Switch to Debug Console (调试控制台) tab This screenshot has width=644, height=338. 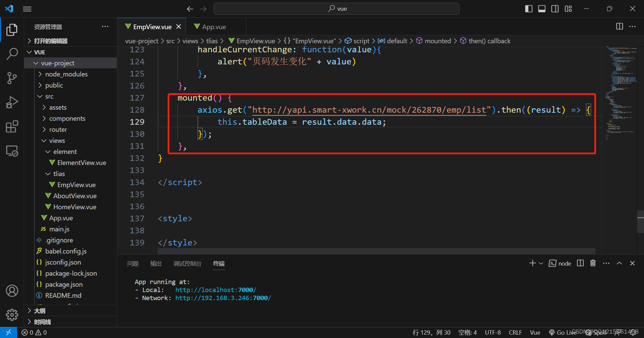tap(187, 264)
